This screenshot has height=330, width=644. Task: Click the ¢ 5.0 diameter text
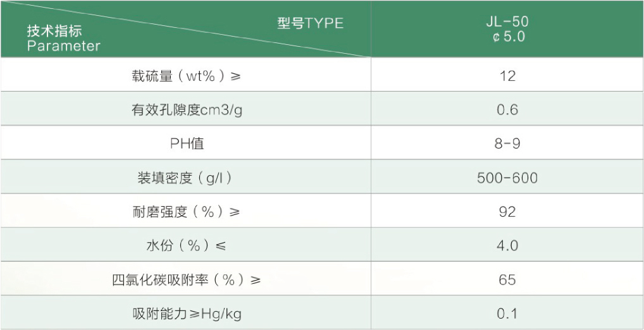(x=509, y=37)
